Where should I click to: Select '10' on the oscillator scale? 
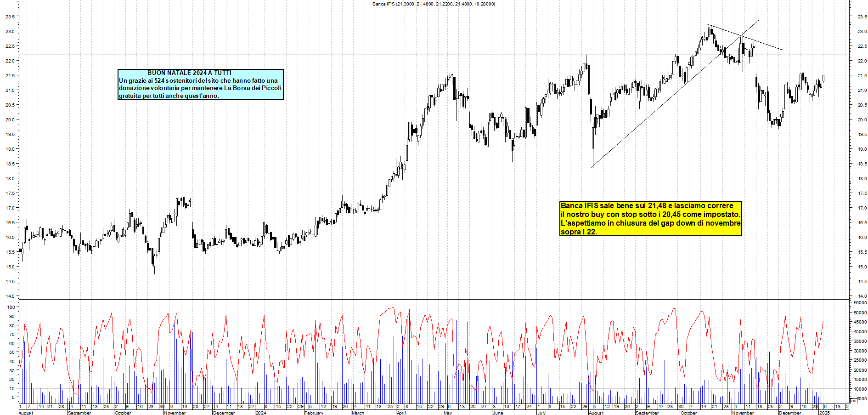[x=12, y=388]
